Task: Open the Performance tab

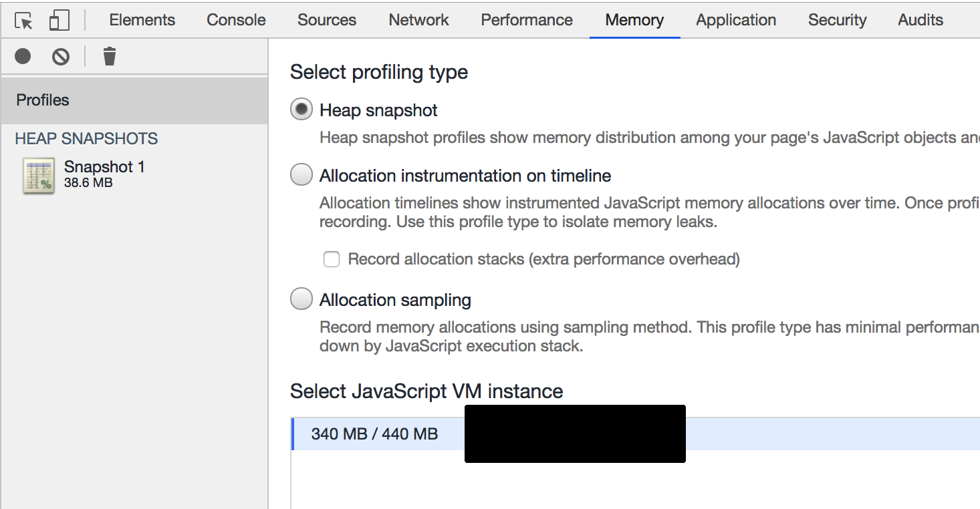Action: [x=527, y=20]
